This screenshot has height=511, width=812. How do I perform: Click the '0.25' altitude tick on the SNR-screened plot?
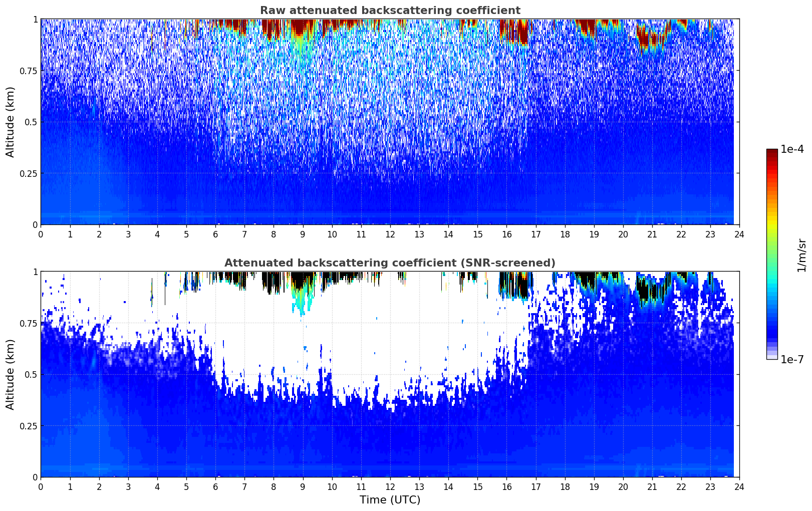coord(29,426)
